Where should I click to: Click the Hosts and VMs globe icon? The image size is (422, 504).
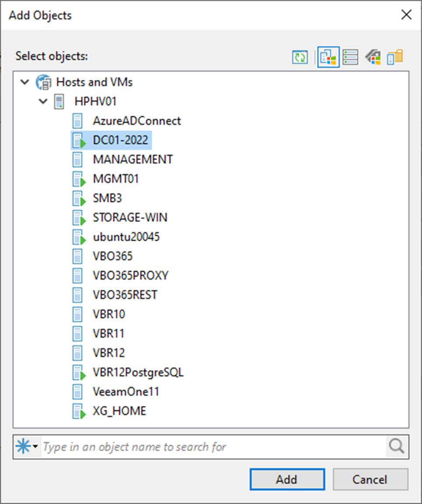(43, 82)
